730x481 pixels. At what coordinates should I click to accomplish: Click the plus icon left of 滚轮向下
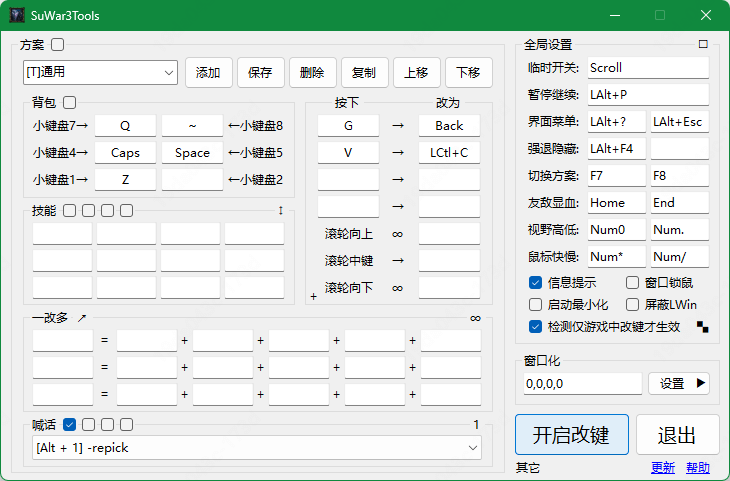(x=313, y=296)
